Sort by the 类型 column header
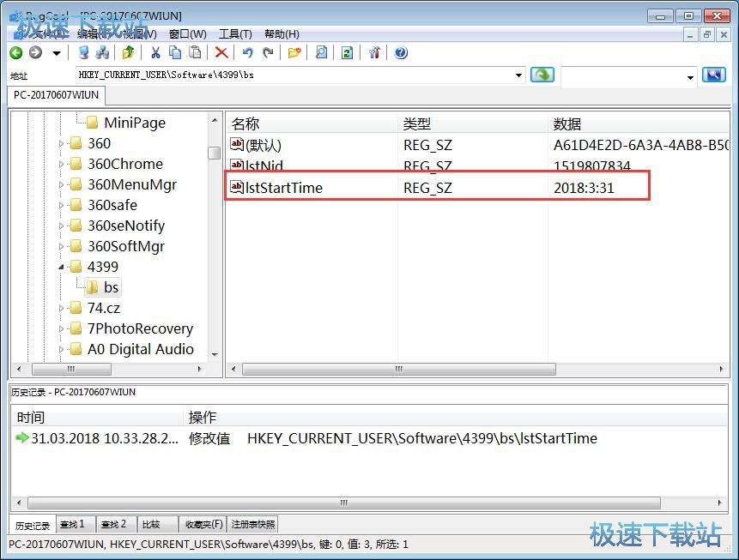This screenshot has height=560, width=739. pyautogui.click(x=473, y=123)
